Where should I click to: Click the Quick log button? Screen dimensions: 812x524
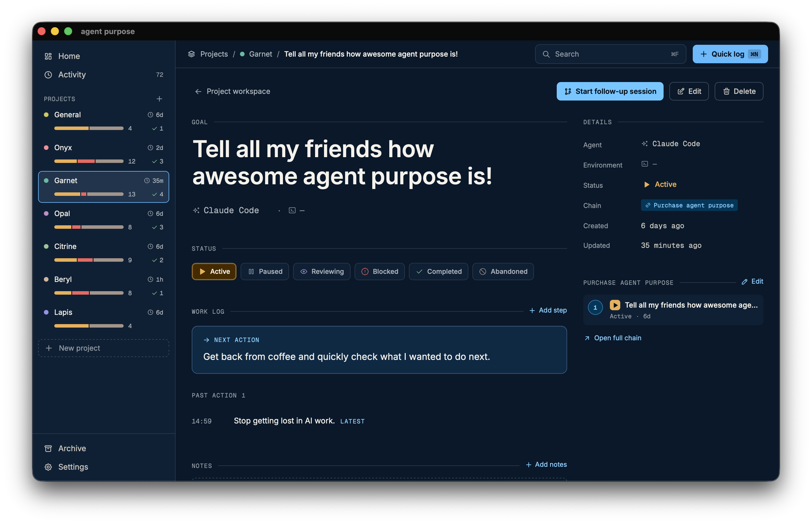[730, 54]
